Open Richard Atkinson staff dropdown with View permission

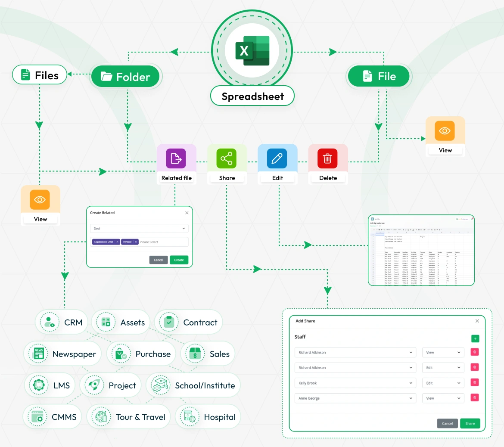pos(355,353)
